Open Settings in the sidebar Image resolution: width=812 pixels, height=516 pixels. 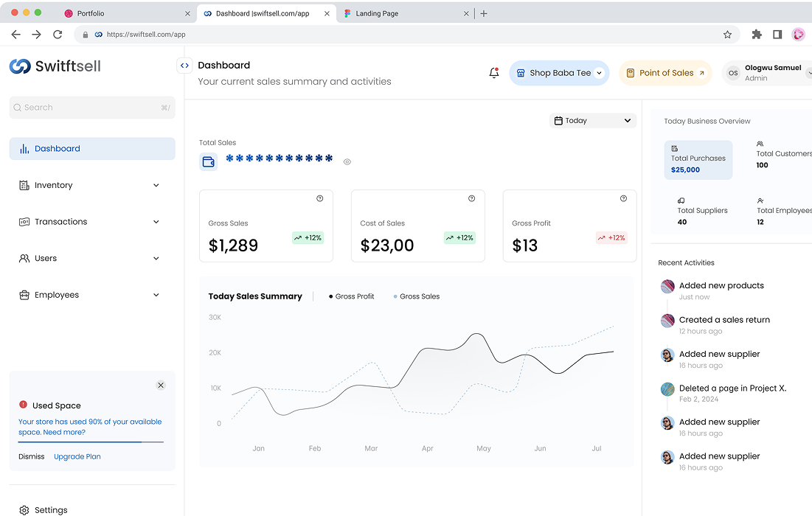44,510
